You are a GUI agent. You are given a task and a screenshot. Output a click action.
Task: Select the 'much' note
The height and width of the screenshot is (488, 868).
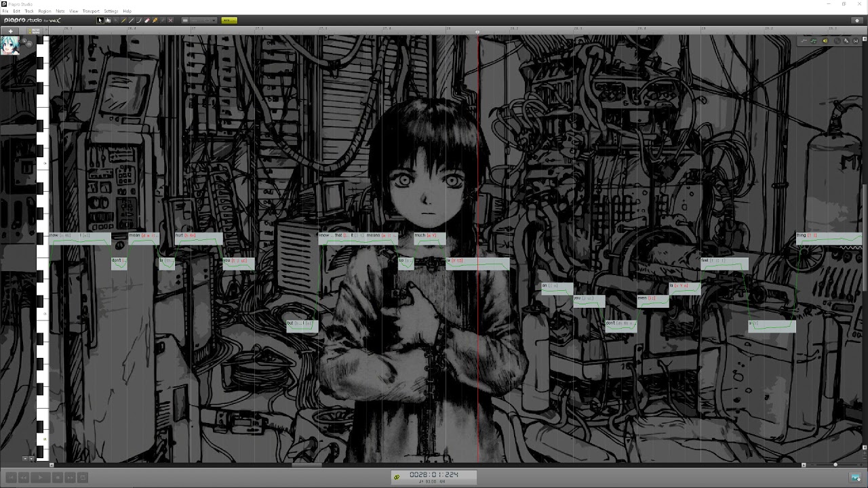(430, 239)
